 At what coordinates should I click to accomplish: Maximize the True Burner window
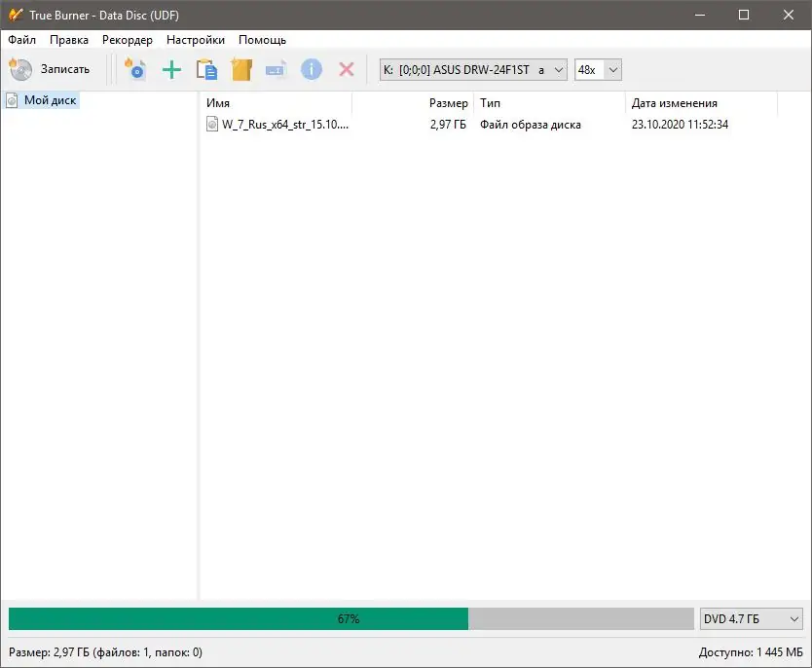pos(744,15)
